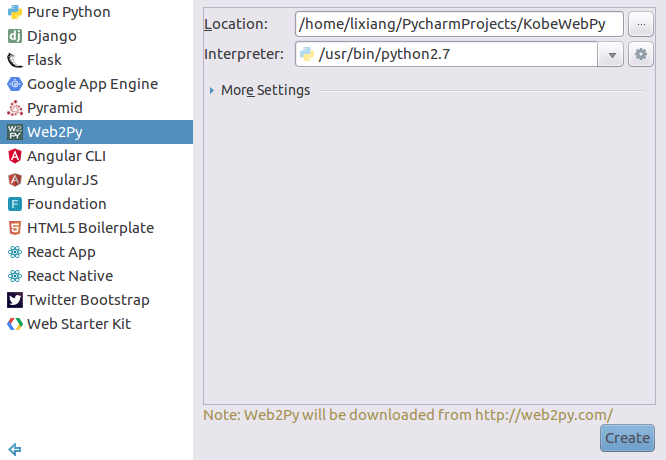Select Pure Python project type
Viewport: 666px width, 460px height.
point(96,12)
